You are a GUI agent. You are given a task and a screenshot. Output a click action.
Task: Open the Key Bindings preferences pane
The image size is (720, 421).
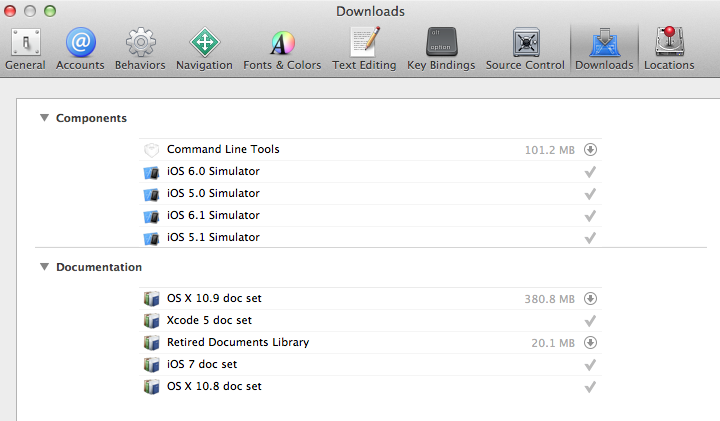coord(441,49)
